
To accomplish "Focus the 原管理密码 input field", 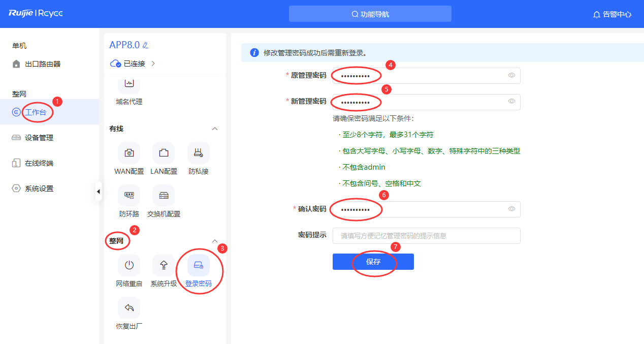I will [x=427, y=75].
